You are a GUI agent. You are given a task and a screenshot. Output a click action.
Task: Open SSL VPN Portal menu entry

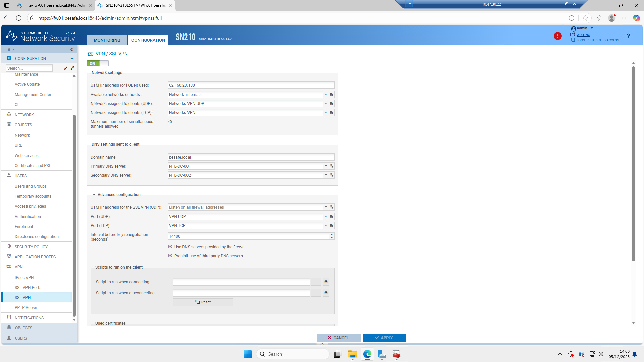point(29,288)
